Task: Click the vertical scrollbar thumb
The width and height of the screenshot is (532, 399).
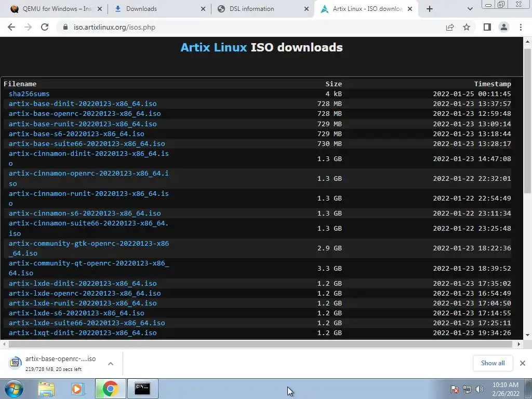Action: pyautogui.click(x=527, y=121)
